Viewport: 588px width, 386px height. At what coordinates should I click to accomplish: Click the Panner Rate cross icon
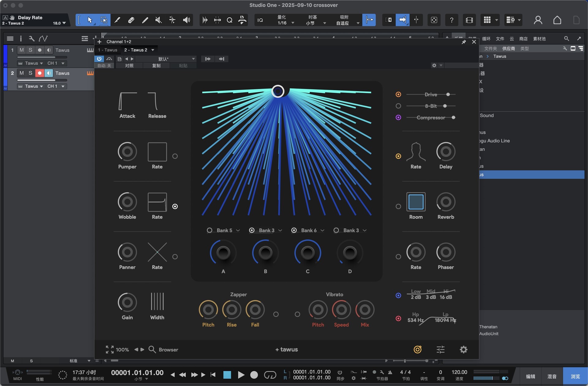pos(157,252)
